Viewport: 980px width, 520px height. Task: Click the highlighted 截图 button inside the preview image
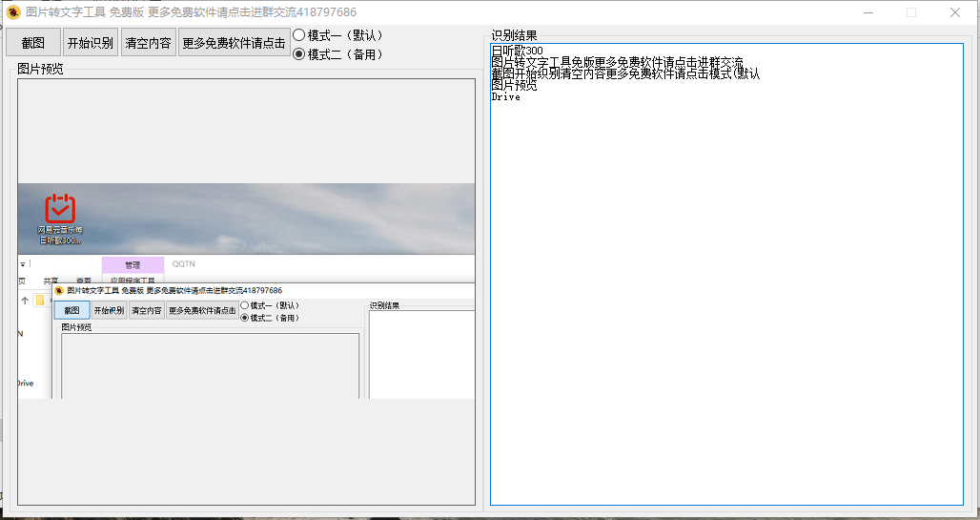[71, 310]
